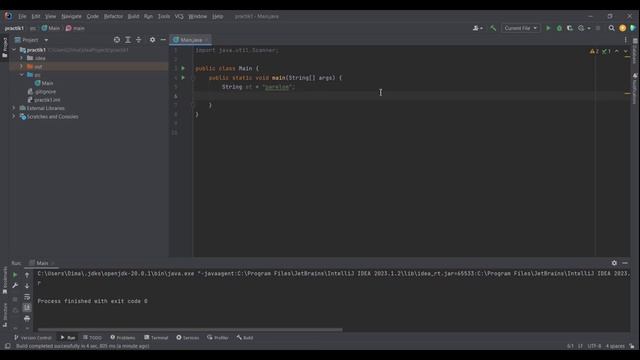The width and height of the screenshot is (640, 360).
Task: Select the .gitignore file
Action: point(42,91)
